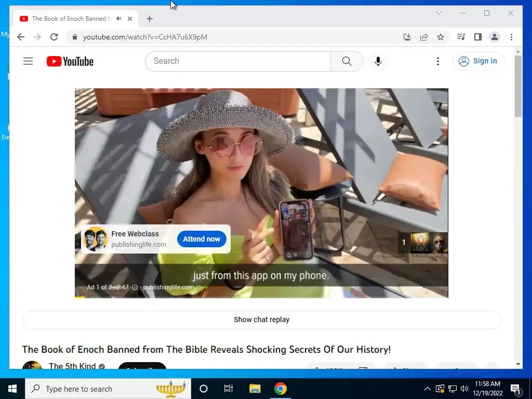Viewport: 532px width, 399px height.
Task: Click Show chat replay
Action: (261, 320)
